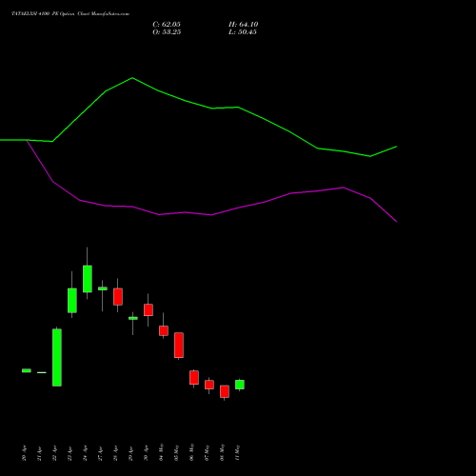Click the '04 May' date axis label

pyautogui.click(x=162, y=452)
